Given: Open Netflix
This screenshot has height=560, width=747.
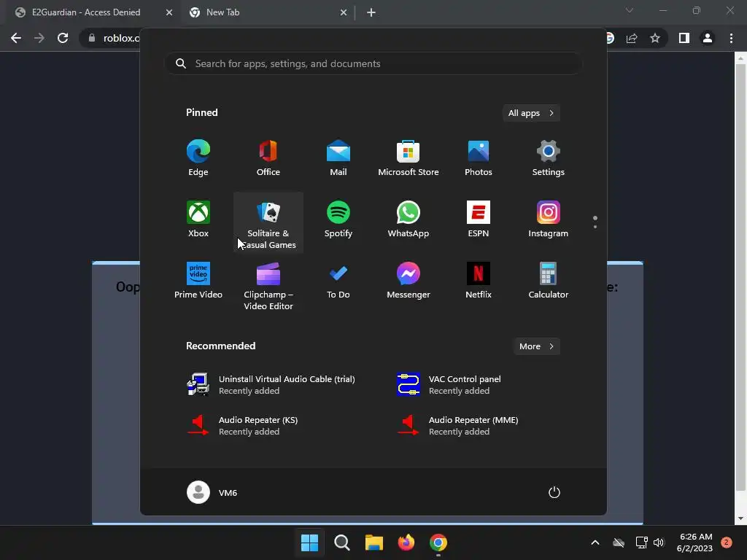Looking at the screenshot, I should pos(479,281).
